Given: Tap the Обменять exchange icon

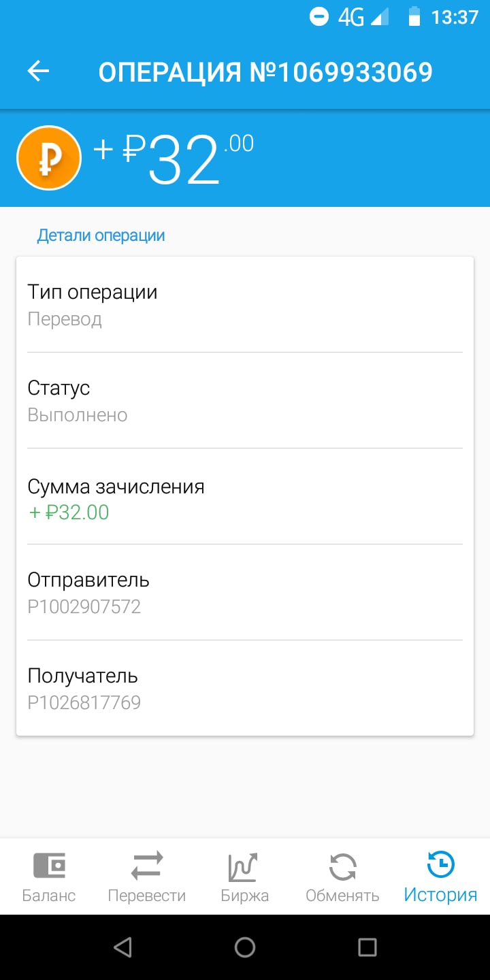Looking at the screenshot, I should pos(342,866).
